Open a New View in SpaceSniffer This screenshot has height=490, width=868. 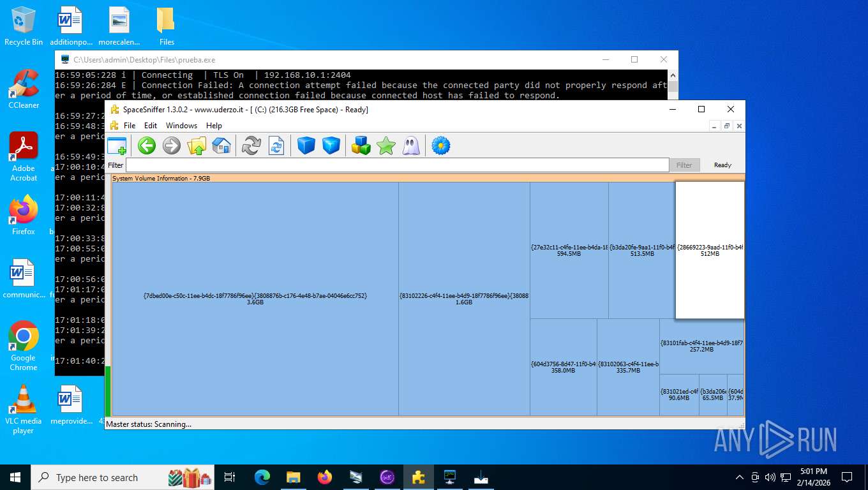pos(117,145)
